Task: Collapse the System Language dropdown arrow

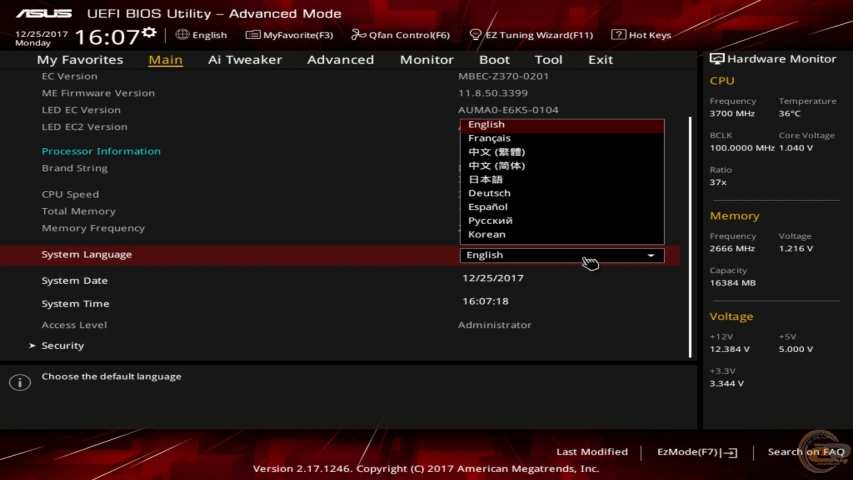Action: (651, 255)
